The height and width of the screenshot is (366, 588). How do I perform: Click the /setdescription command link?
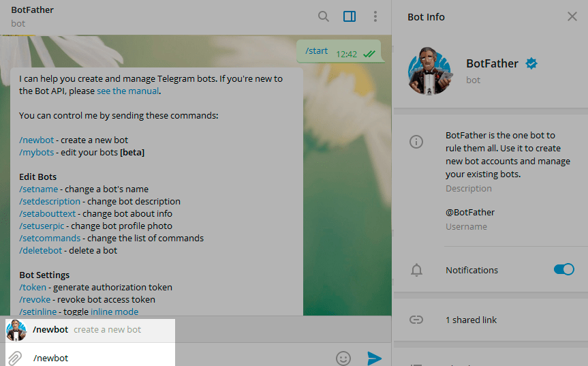(50, 201)
